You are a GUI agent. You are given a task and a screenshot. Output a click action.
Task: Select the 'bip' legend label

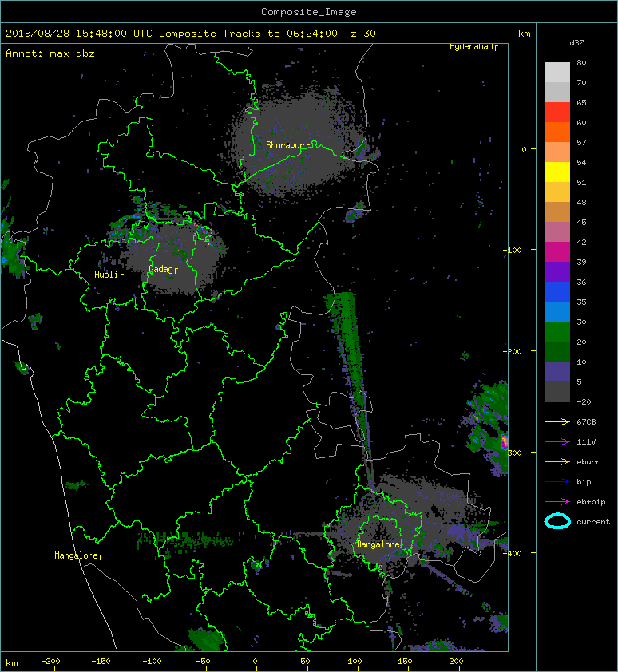click(584, 482)
